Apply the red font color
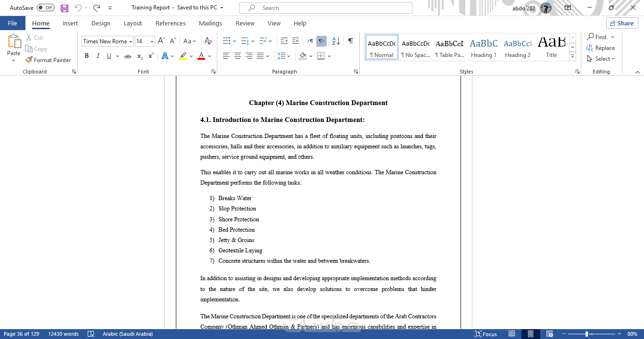Image resolution: width=644 pixels, height=339 pixels. (x=201, y=56)
